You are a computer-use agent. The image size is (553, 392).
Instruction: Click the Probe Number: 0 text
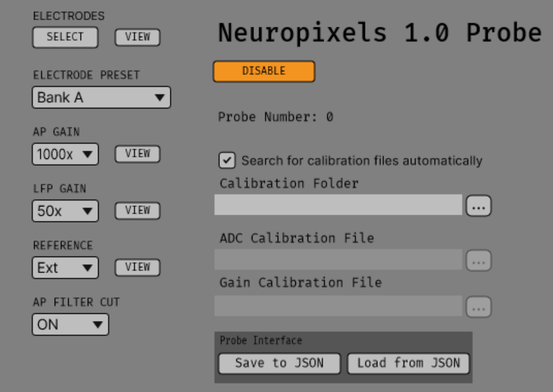click(276, 117)
